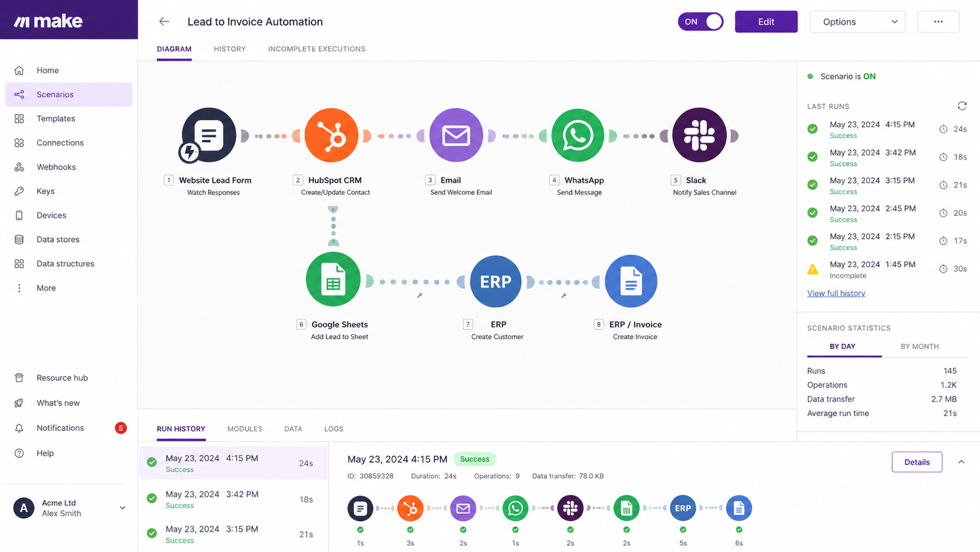
Task: Select the ERP / Invoice module node
Action: pyautogui.click(x=631, y=281)
